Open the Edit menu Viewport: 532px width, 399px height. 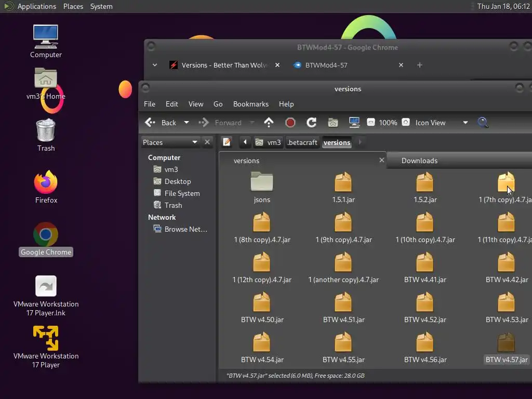tap(171, 104)
